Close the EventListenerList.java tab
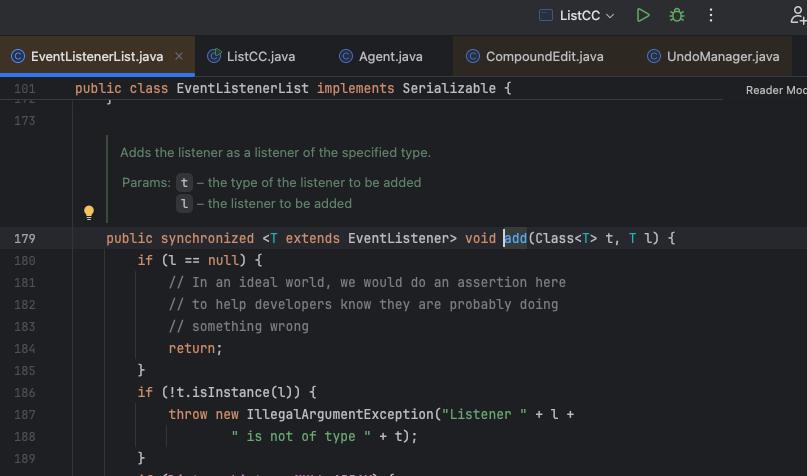 (181, 57)
